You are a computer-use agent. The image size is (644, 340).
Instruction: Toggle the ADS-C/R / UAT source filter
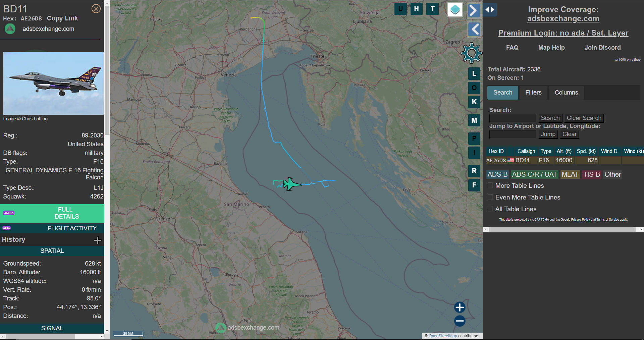tap(534, 174)
